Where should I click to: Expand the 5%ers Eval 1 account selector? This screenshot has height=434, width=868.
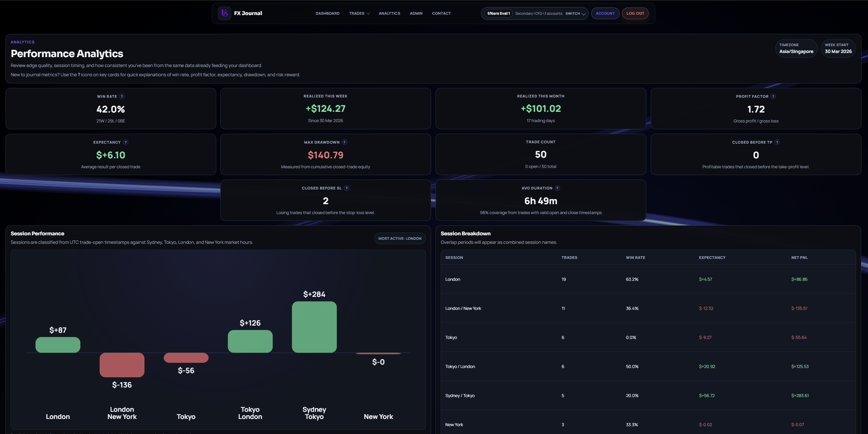498,13
